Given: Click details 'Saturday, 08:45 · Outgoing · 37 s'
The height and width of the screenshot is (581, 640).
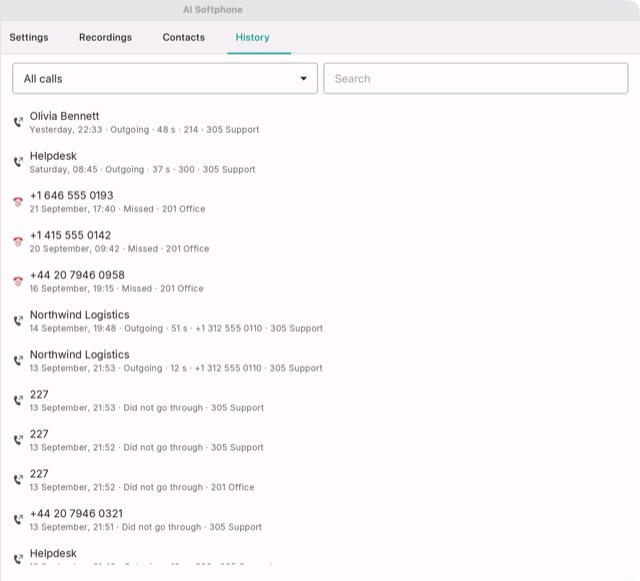Looking at the screenshot, I should (x=100, y=169).
